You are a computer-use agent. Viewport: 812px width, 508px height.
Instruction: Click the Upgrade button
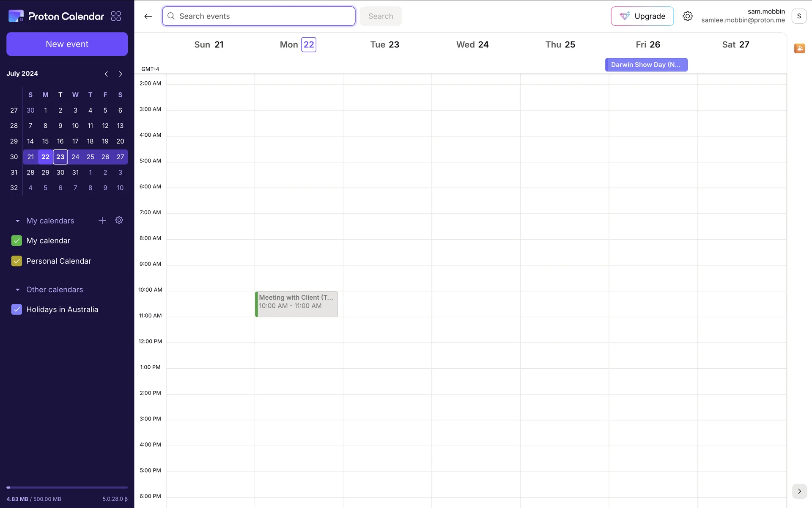click(x=642, y=16)
